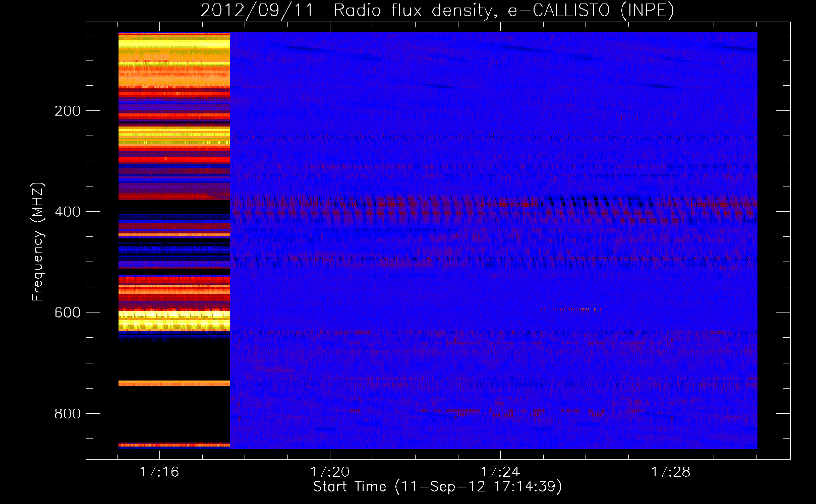Click the 17:16 time tick label

pos(159,472)
